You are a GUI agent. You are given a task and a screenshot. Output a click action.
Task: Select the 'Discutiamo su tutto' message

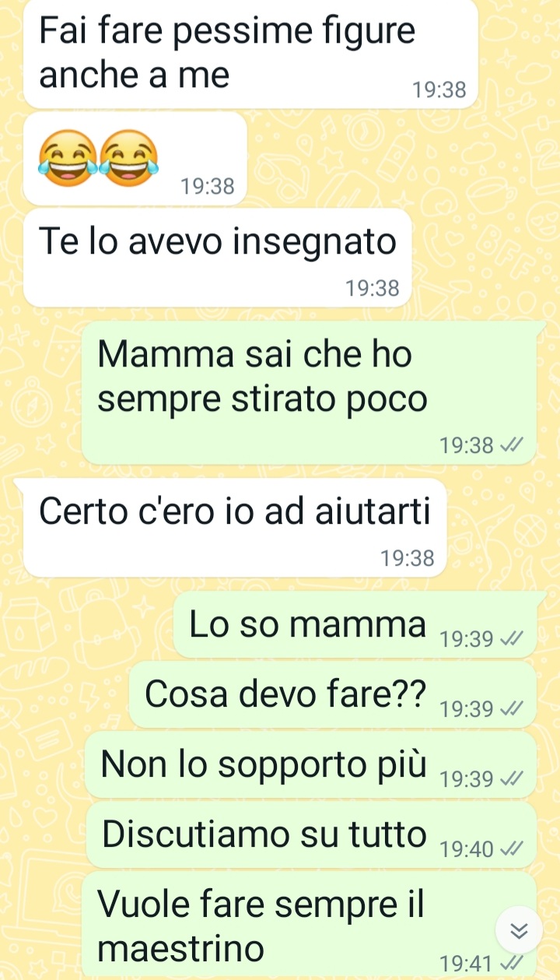pyautogui.click(x=311, y=834)
